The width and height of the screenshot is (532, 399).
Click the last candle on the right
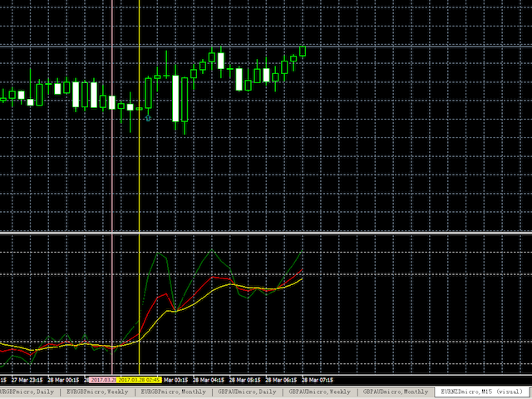point(303,51)
